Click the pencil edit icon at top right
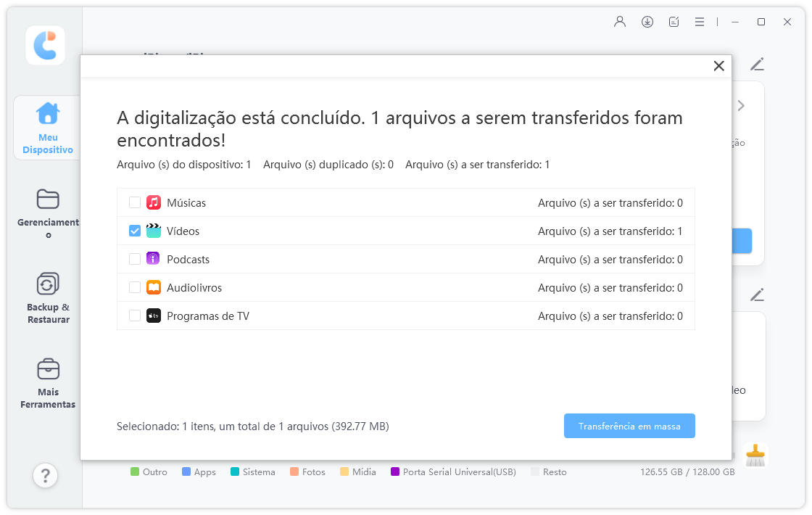Viewport: 812px width, 515px height. click(x=757, y=65)
